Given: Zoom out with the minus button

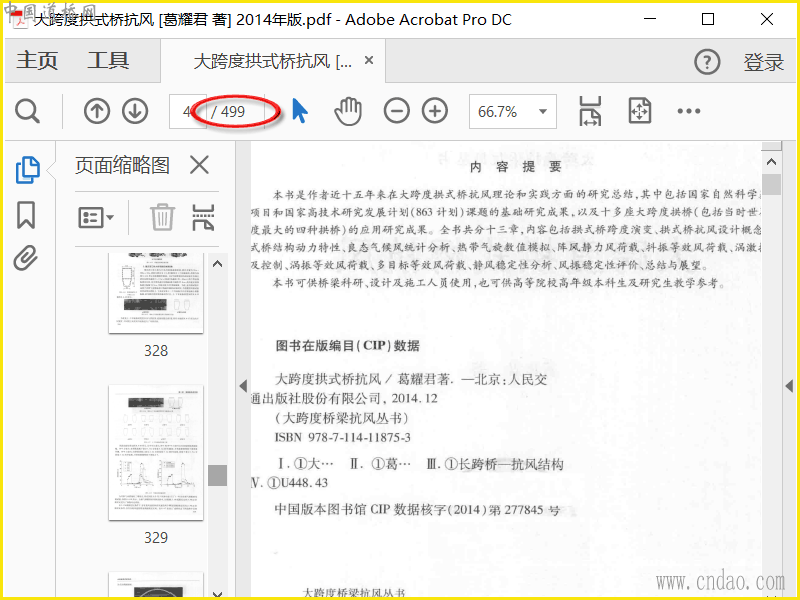Looking at the screenshot, I should click(396, 111).
